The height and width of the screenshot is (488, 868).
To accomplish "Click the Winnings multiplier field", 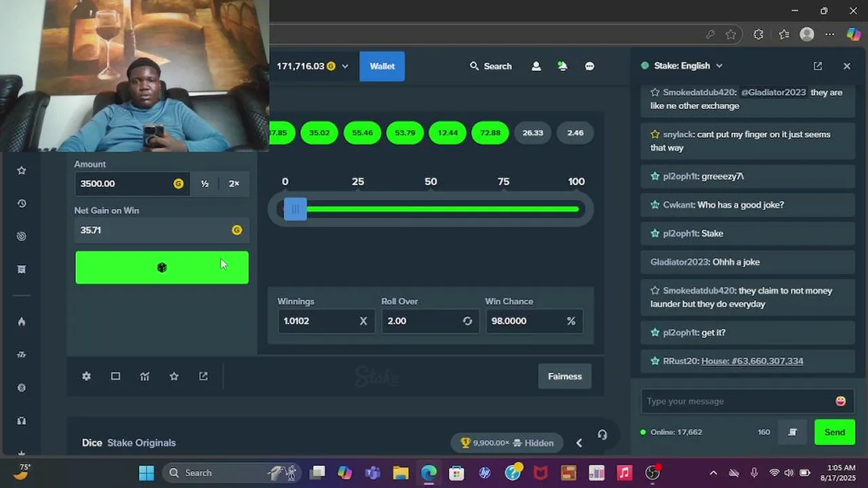I will pyautogui.click(x=325, y=321).
